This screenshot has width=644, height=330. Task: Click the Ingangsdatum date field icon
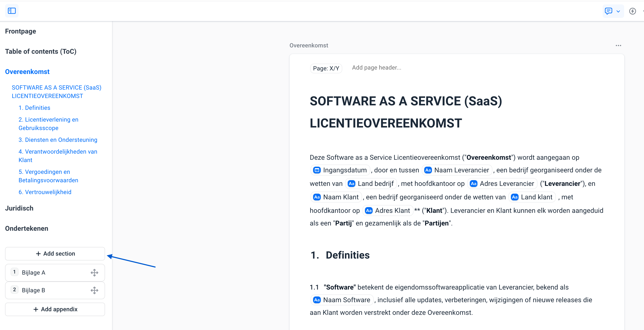click(x=317, y=170)
